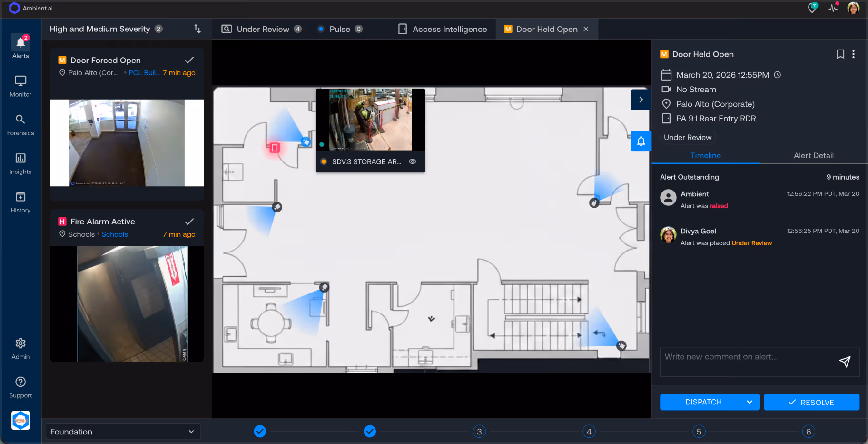
Task: Open the Access Intelligence tab
Action: pos(443,29)
